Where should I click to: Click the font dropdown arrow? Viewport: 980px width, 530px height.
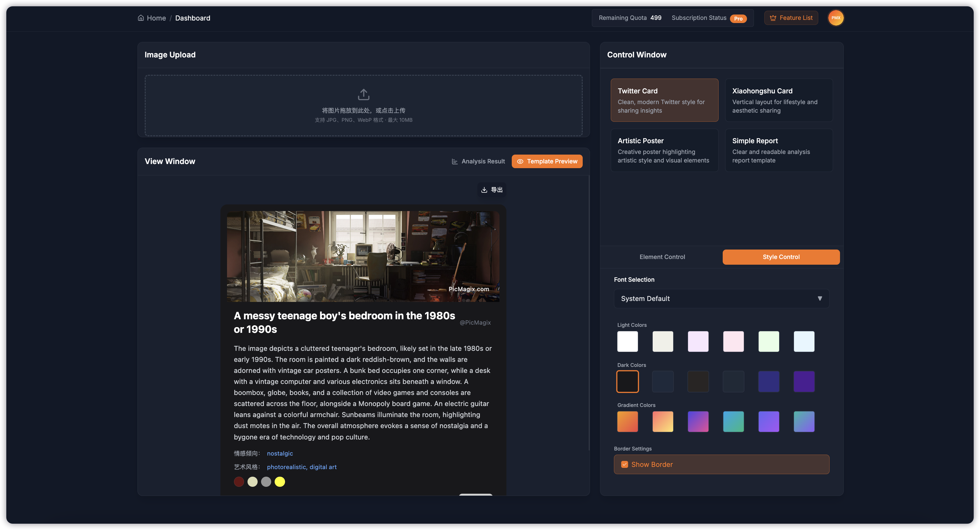[820, 298]
